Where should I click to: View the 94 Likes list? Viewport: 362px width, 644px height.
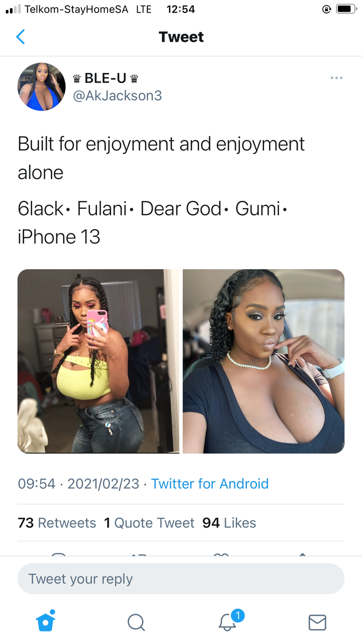point(229,523)
